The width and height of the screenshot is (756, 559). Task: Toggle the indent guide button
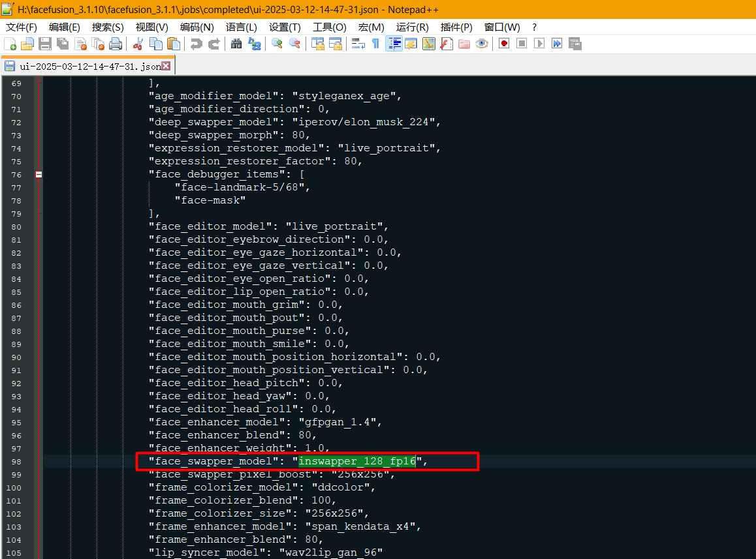[x=394, y=44]
